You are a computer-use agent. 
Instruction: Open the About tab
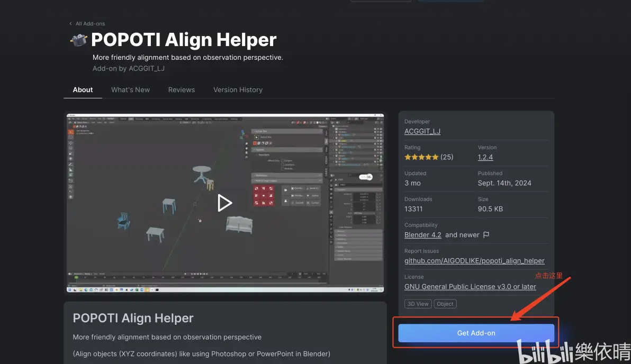pos(83,90)
